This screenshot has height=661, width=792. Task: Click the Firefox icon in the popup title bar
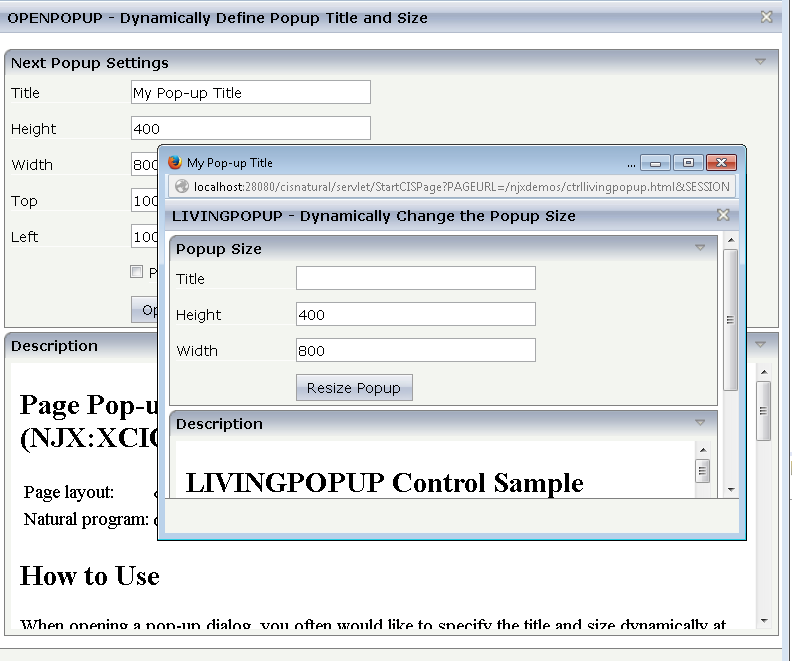pyautogui.click(x=175, y=162)
